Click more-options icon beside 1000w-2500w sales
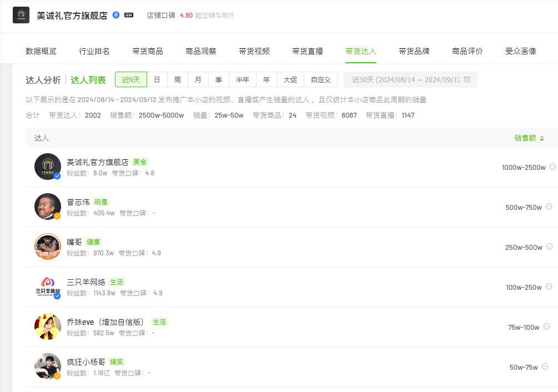 (552, 167)
